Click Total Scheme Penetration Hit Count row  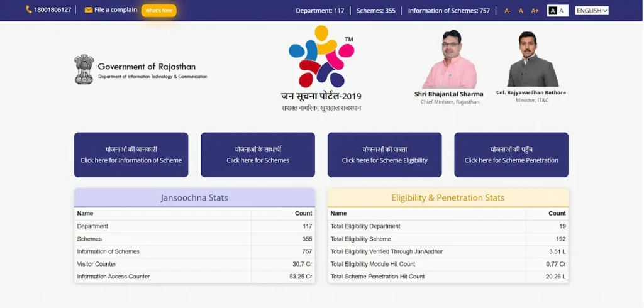pos(448,277)
